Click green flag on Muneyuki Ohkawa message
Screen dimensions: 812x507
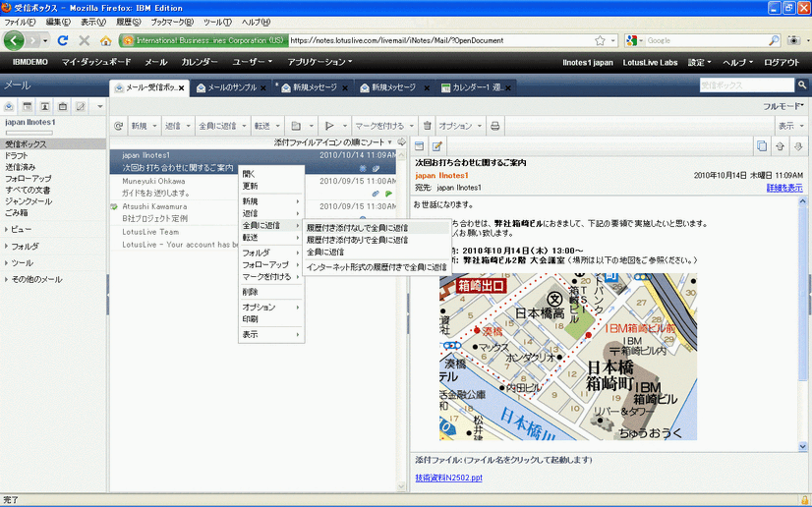click(x=388, y=194)
